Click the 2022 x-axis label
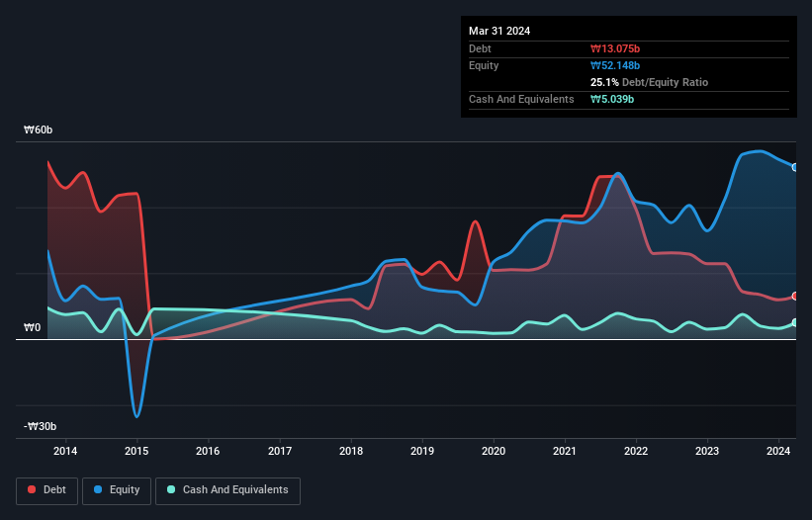The height and width of the screenshot is (520, 812). [636, 451]
